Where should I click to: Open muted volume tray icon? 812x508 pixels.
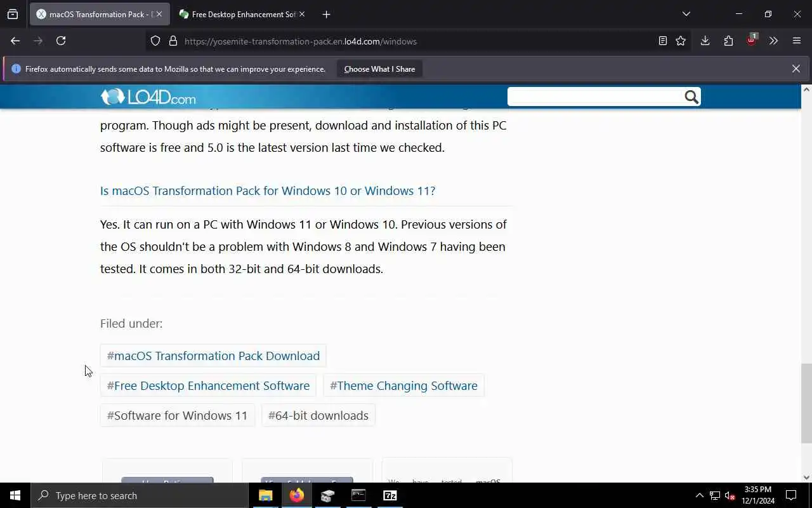(730, 495)
